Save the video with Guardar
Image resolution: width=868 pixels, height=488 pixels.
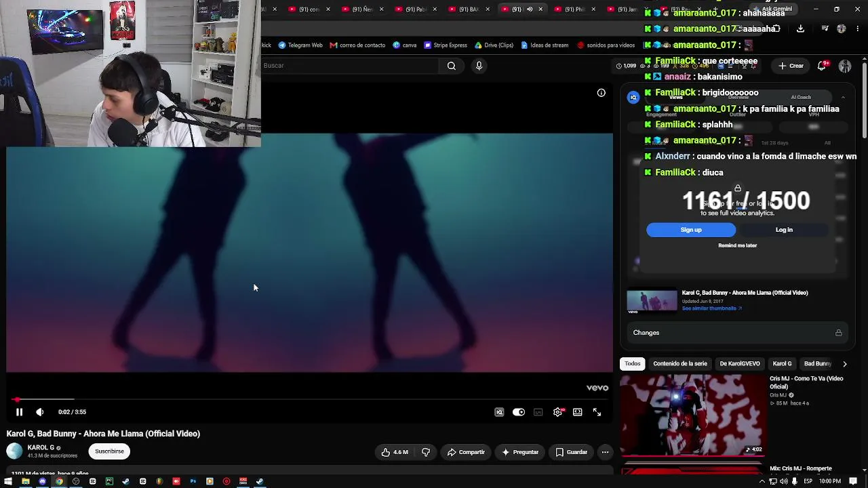(571, 452)
